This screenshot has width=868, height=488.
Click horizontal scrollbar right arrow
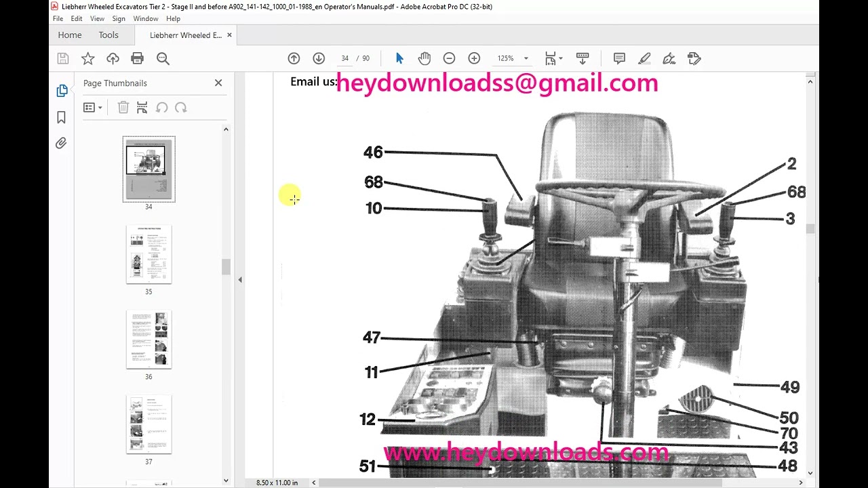801,483
